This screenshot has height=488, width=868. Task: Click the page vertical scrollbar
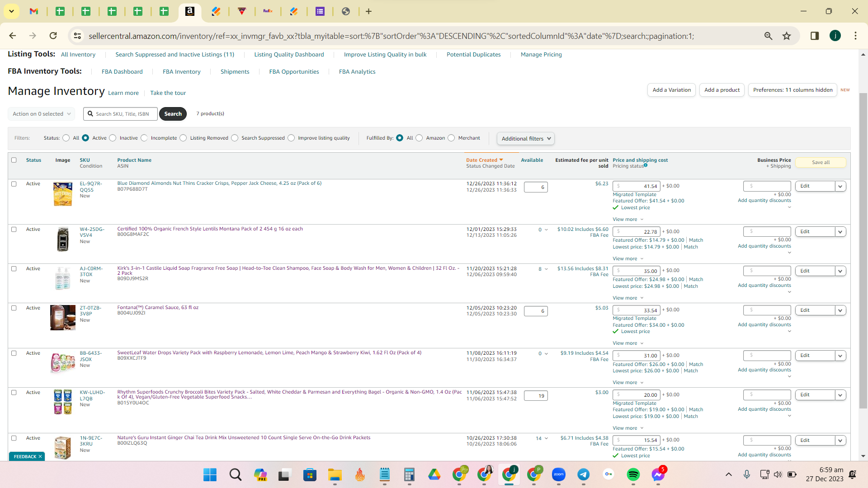[863, 251]
